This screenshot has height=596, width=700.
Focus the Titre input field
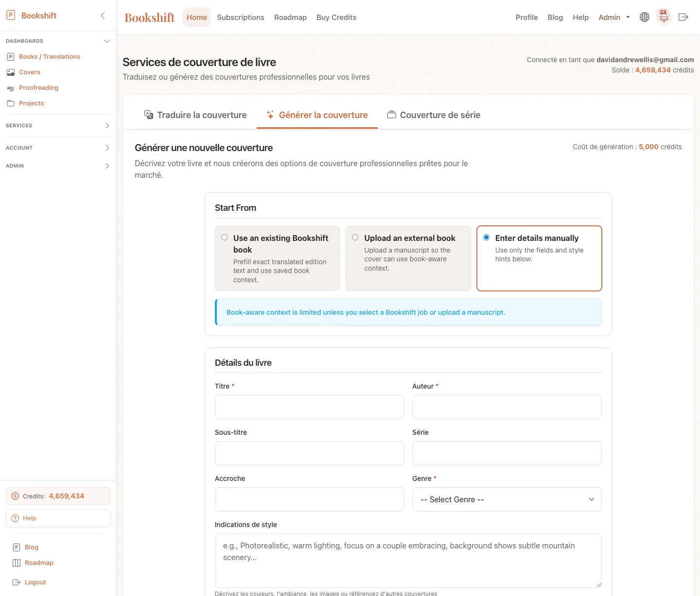(x=310, y=407)
